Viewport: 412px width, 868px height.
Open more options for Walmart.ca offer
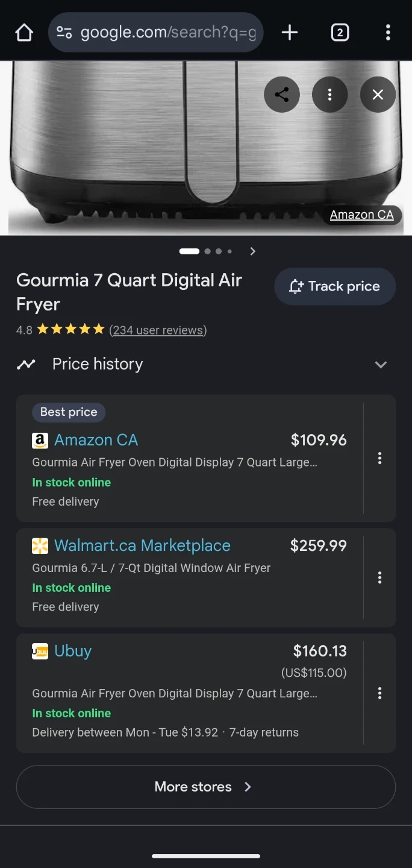point(379,577)
